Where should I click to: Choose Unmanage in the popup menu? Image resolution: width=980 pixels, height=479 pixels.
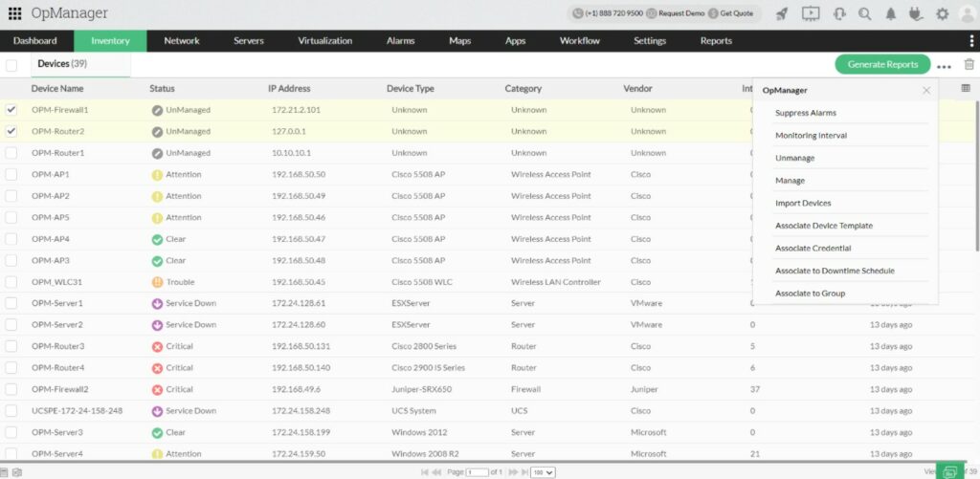(x=795, y=158)
